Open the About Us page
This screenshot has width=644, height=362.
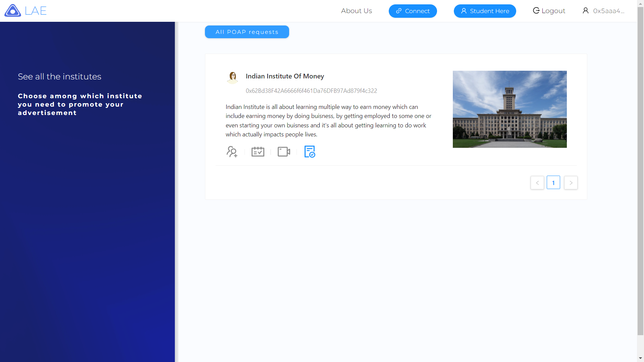tap(356, 11)
